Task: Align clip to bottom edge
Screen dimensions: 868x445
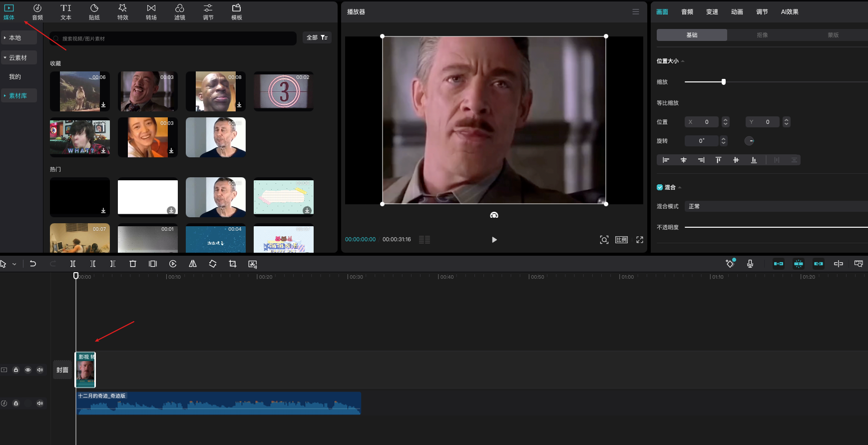Action: click(754, 160)
